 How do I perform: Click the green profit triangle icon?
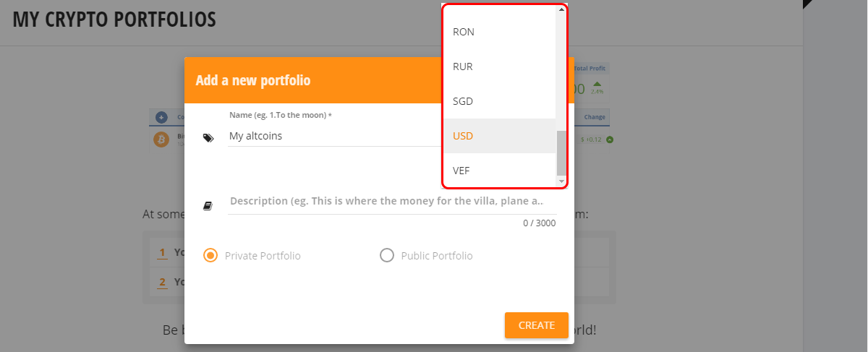597,84
